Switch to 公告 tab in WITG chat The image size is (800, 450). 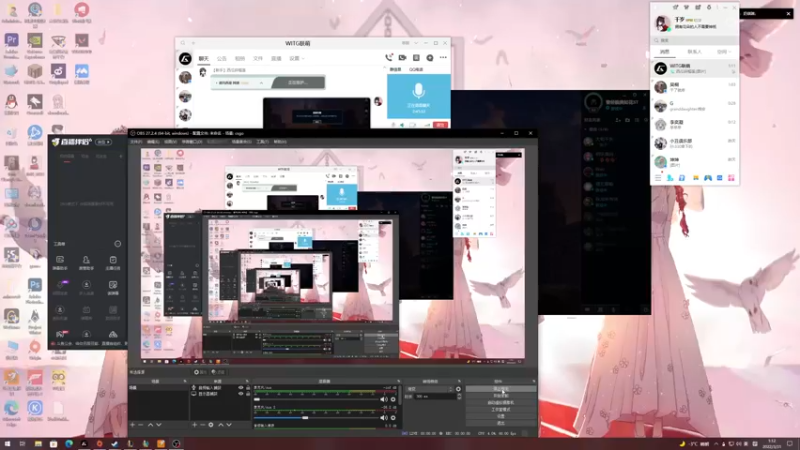(x=222, y=58)
